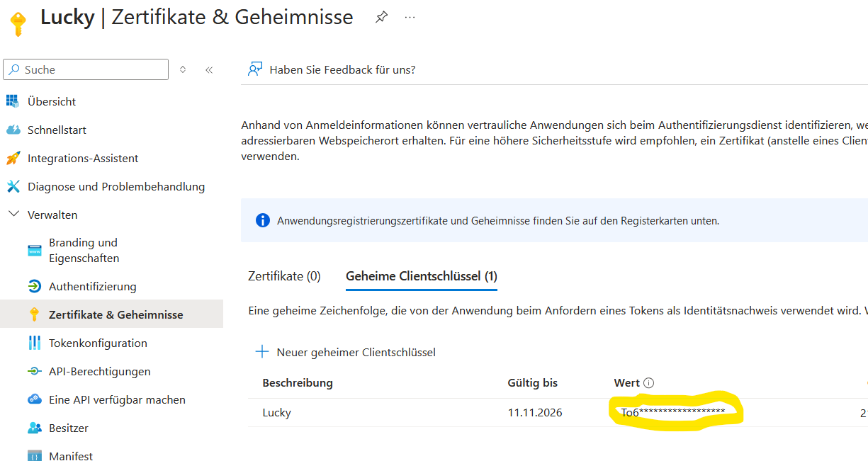This screenshot has width=868, height=461.
Task: Switch to the Zertifikate (0) tab
Action: point(284,276)
